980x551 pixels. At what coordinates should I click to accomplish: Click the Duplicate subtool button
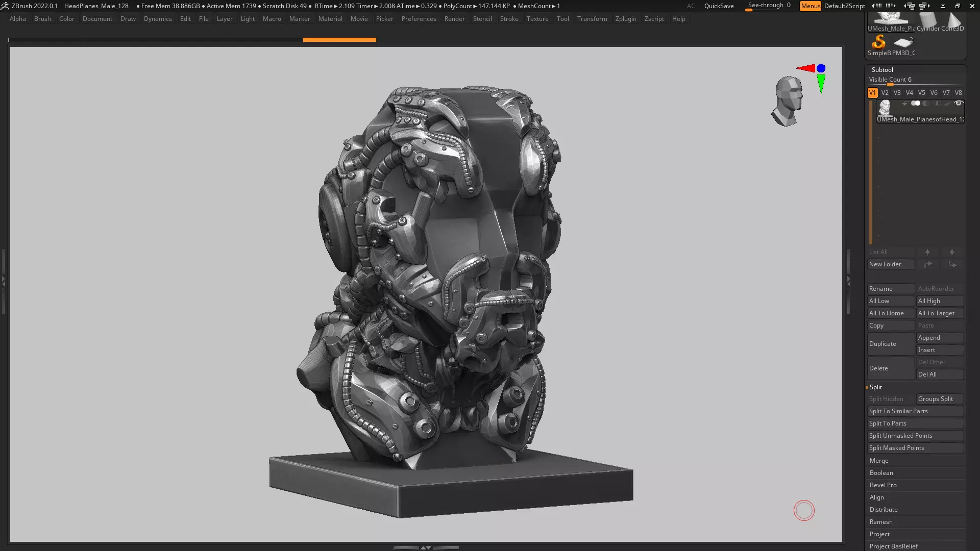(891, 344)
